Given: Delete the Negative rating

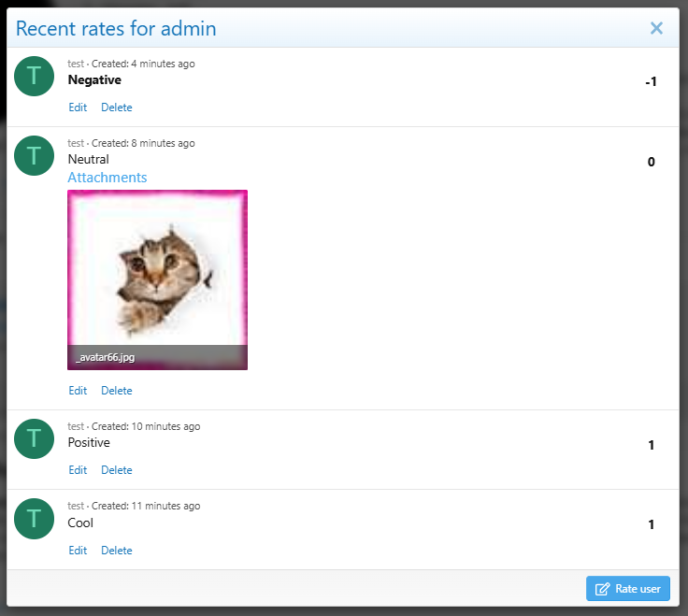Looking at the screenshot, I should pyautogui.click(x=117, y=107).
